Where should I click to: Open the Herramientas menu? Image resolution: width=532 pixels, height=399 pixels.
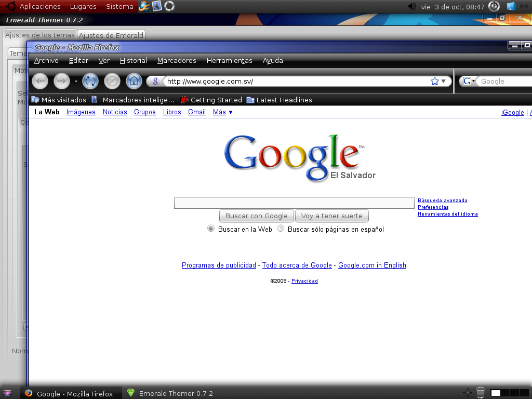(x=229, y=61)
